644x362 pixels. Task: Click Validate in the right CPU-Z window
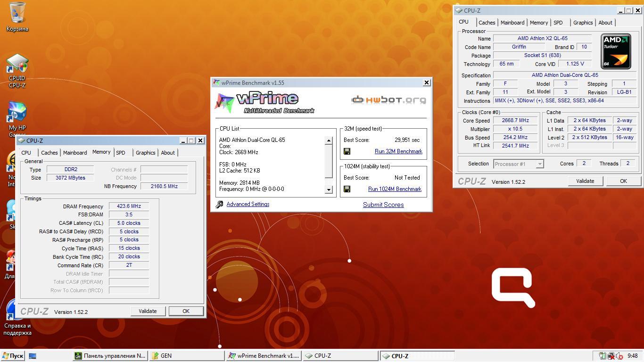pos(585,181)
